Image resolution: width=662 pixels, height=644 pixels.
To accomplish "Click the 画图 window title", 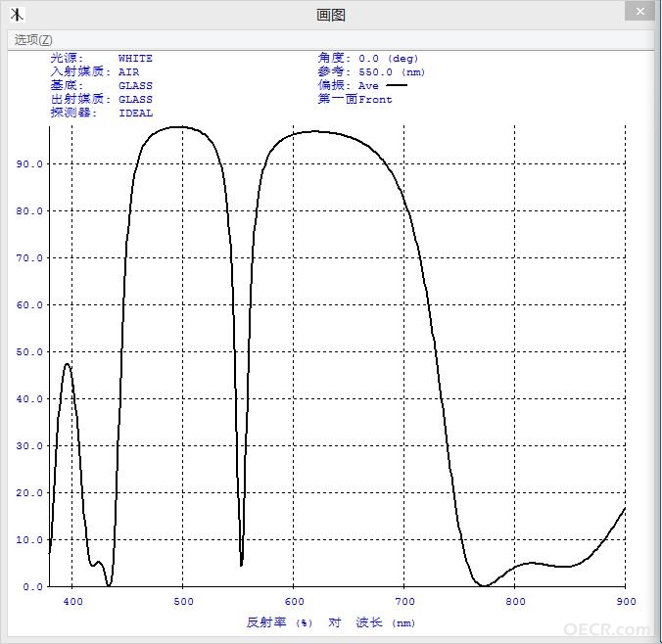I will [x=331, y=15].
